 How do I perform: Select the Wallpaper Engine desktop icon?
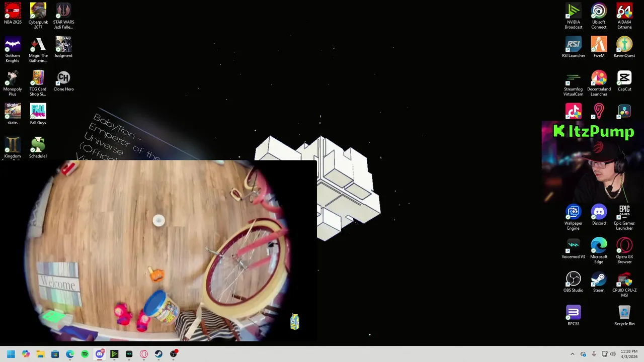573,217
